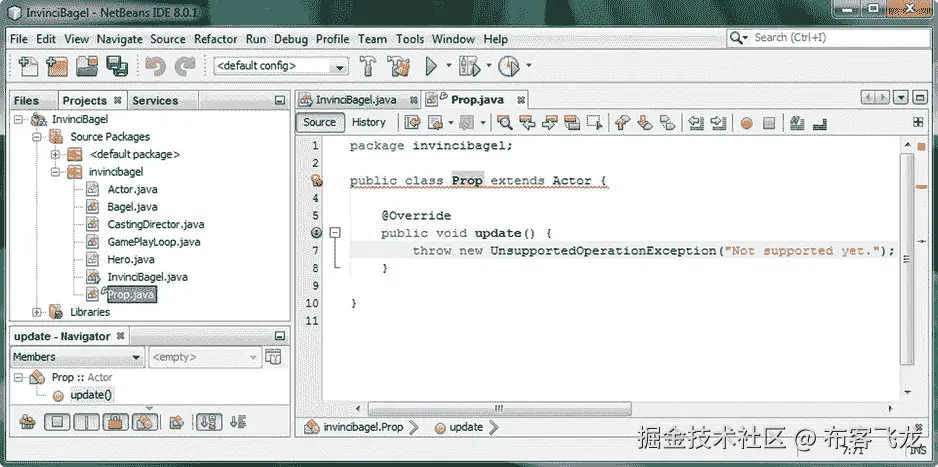Click the Start Macro Recording red circle
This screenshot has height=467, width=938.
(x=746, y=123)
